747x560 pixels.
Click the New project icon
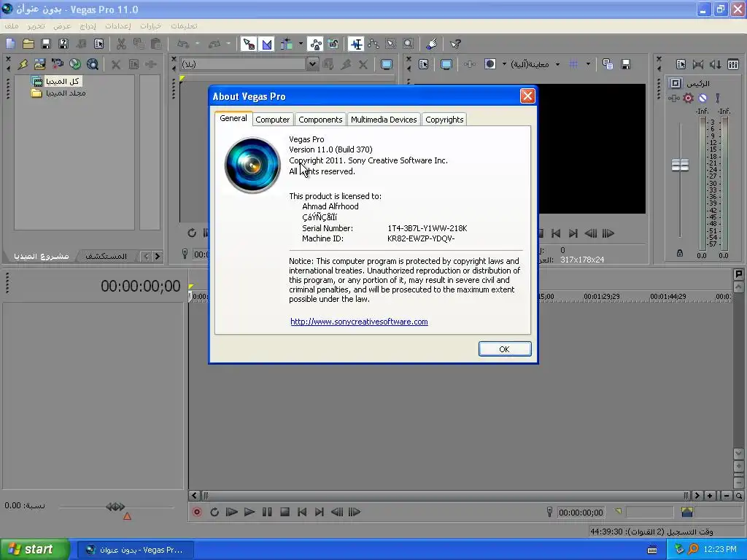[x=10, y=44]
